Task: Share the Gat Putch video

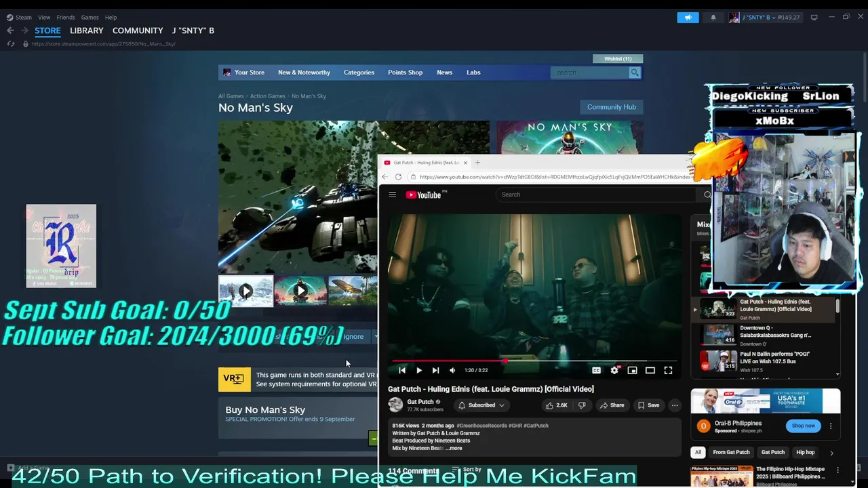Action: click(612, 405)
